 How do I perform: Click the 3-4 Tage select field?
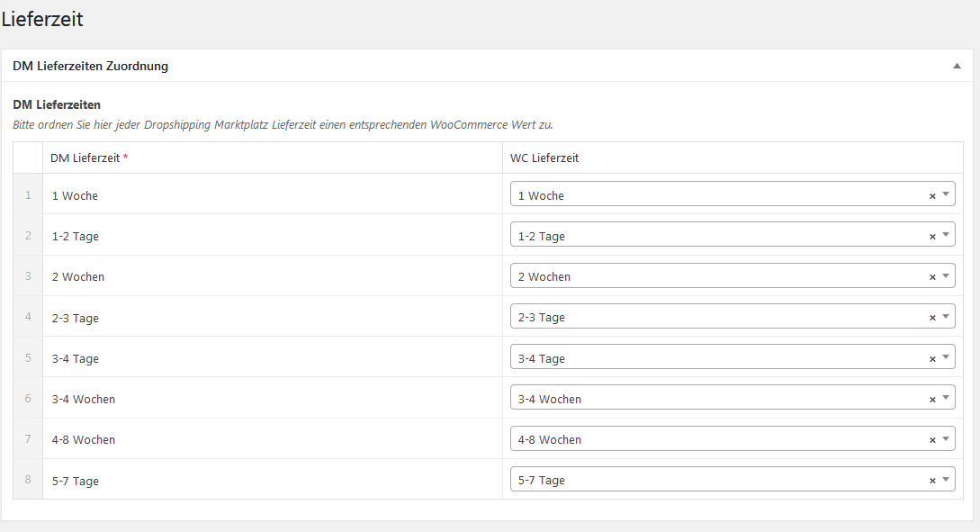(x=733, y=357)
